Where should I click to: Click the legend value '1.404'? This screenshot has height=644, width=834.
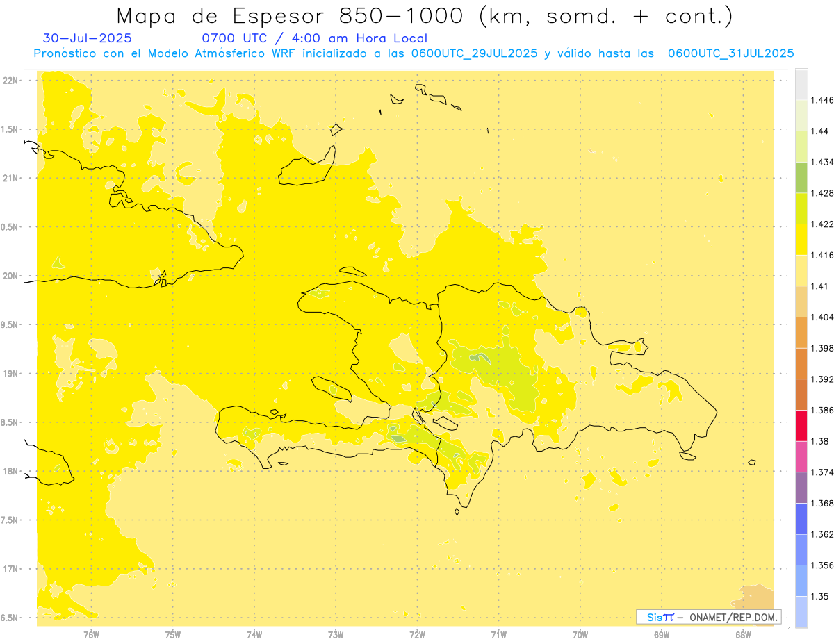(x=822, y=317)
